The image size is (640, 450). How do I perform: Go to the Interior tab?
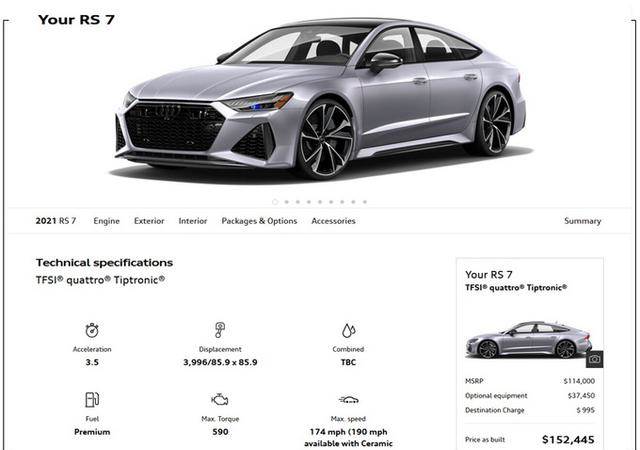(193, 221)
